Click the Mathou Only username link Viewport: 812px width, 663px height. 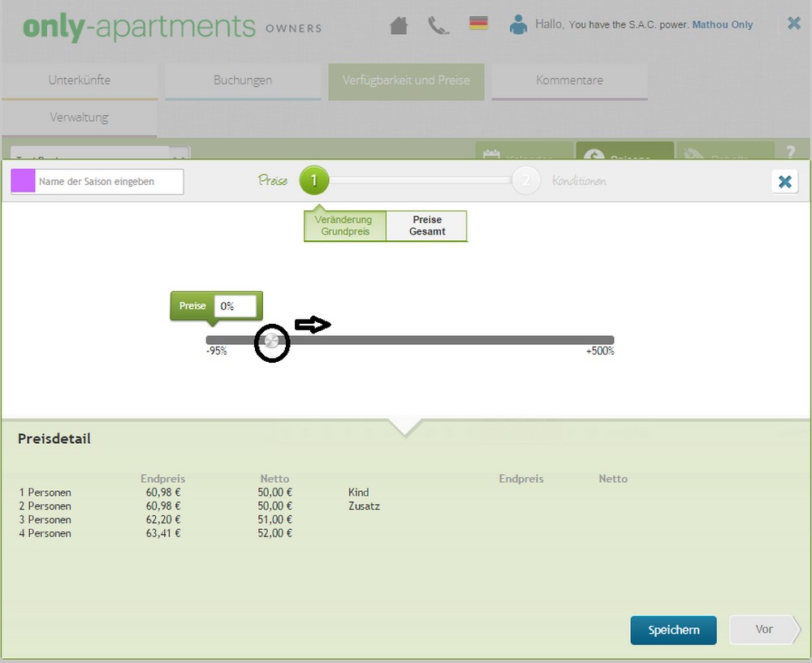(x=722, y=25)
